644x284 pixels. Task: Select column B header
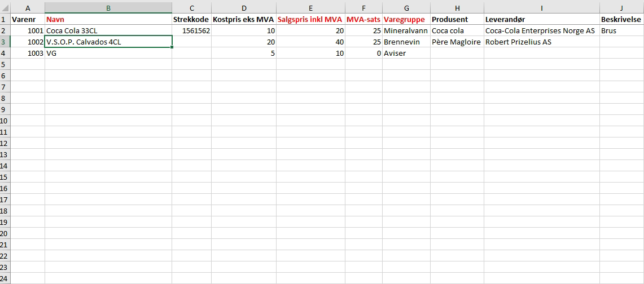tap(108, 8)
